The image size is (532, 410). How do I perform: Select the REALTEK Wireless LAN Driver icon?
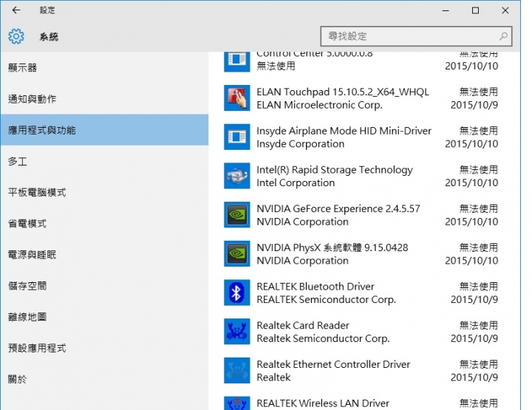(x=237, y=403)
